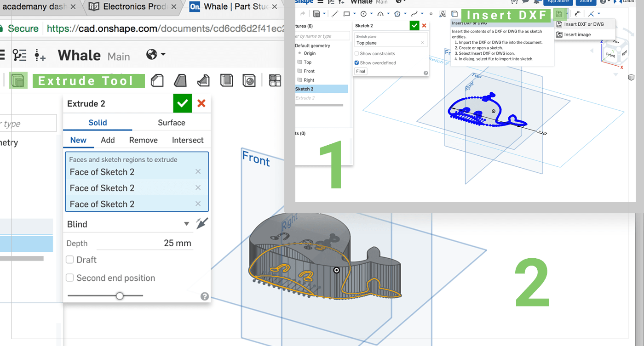Switch to academany dash browser tab

pyautogui.click(x=39, y=6)
